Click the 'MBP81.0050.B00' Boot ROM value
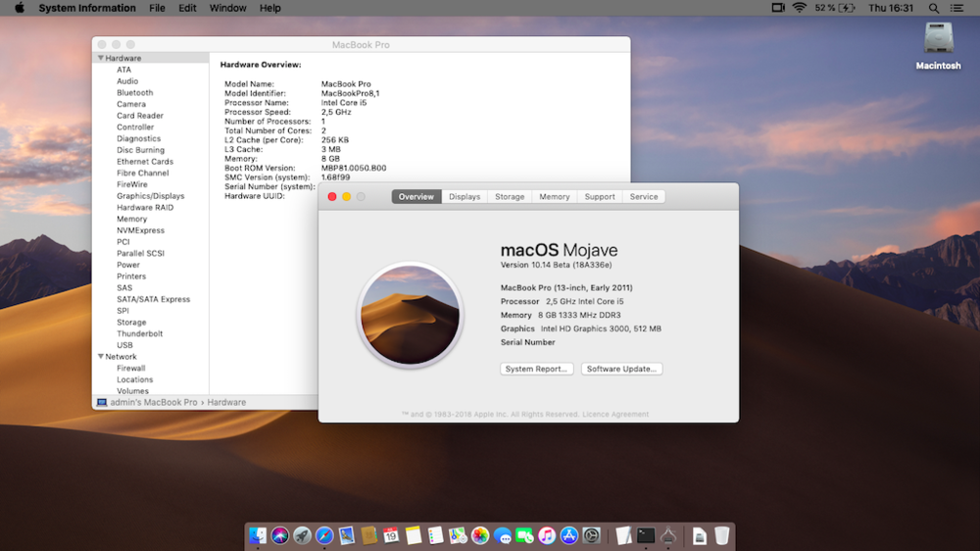Image resolution: width=980 pixels, height=551 pixels. 354,168
